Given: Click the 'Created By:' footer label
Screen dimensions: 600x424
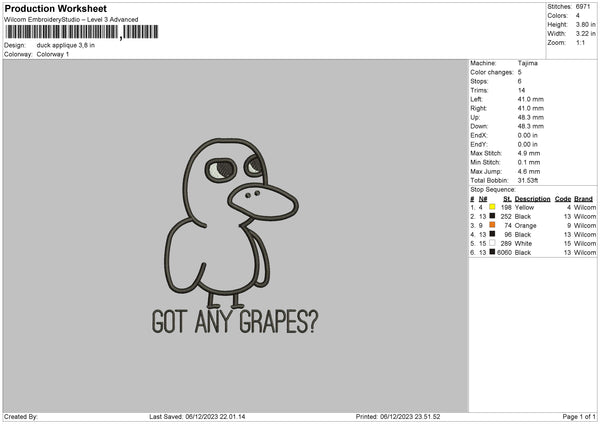Looking at the screenshot, I should coord(21,417).
